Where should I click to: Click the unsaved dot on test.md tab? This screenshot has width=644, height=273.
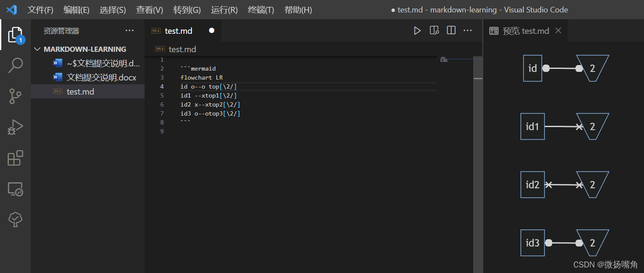point(211,31)
